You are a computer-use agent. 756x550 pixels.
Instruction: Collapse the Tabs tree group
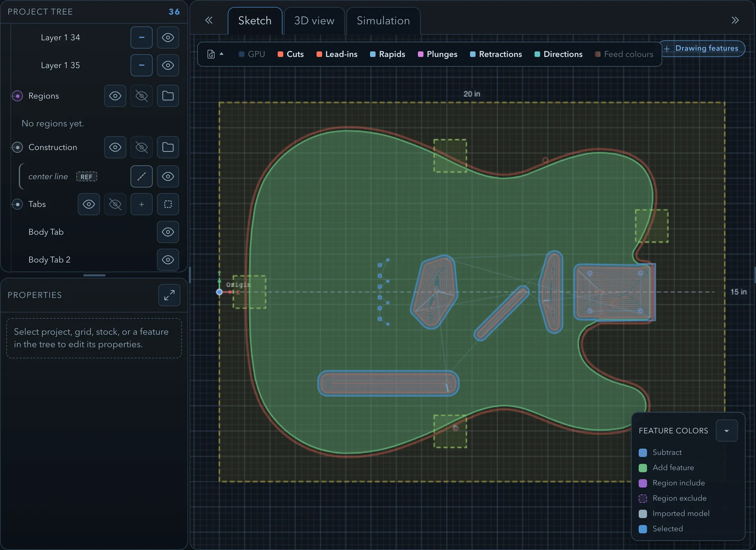point(17,204)
